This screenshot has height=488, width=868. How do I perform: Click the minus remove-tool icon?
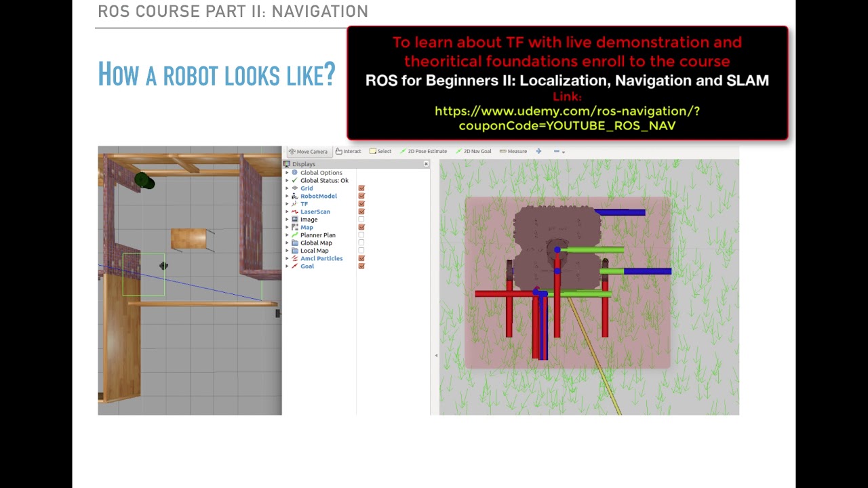click(x=557, y=151)
